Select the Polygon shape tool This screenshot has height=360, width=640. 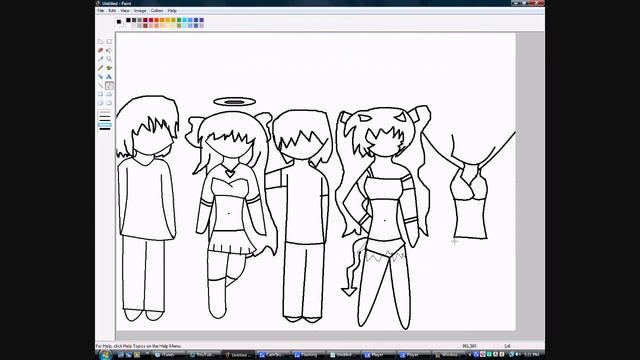click(109, 94)
